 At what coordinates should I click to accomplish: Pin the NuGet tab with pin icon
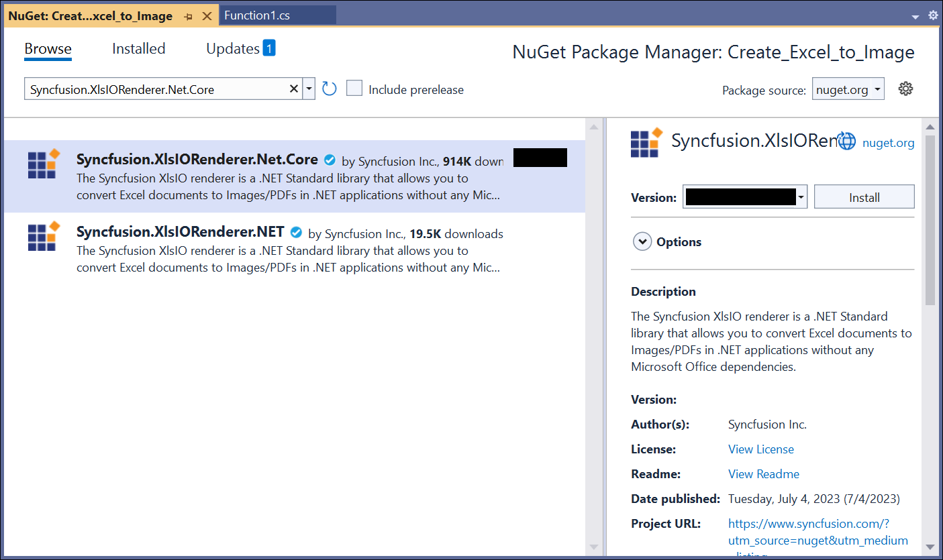[x=189, y=16]
